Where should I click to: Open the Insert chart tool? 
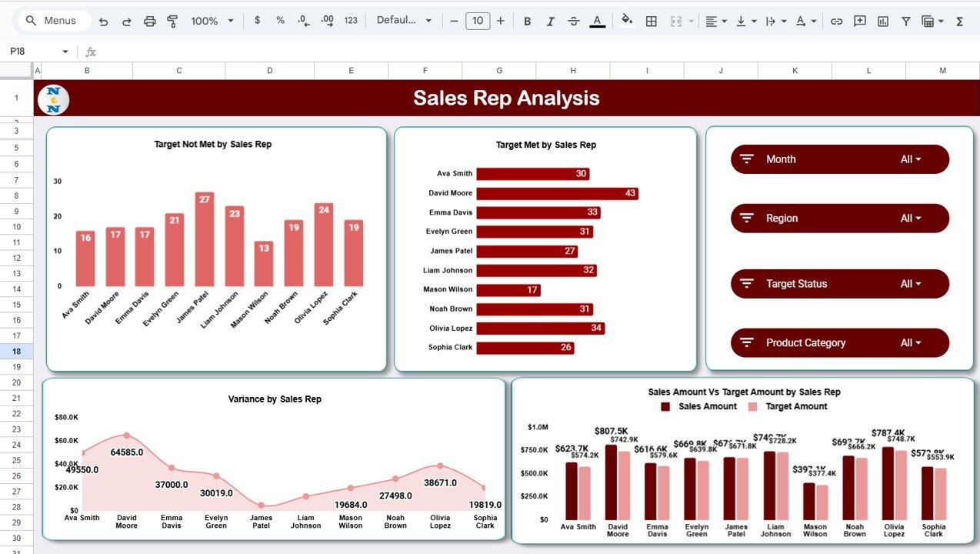click(882, 21)
